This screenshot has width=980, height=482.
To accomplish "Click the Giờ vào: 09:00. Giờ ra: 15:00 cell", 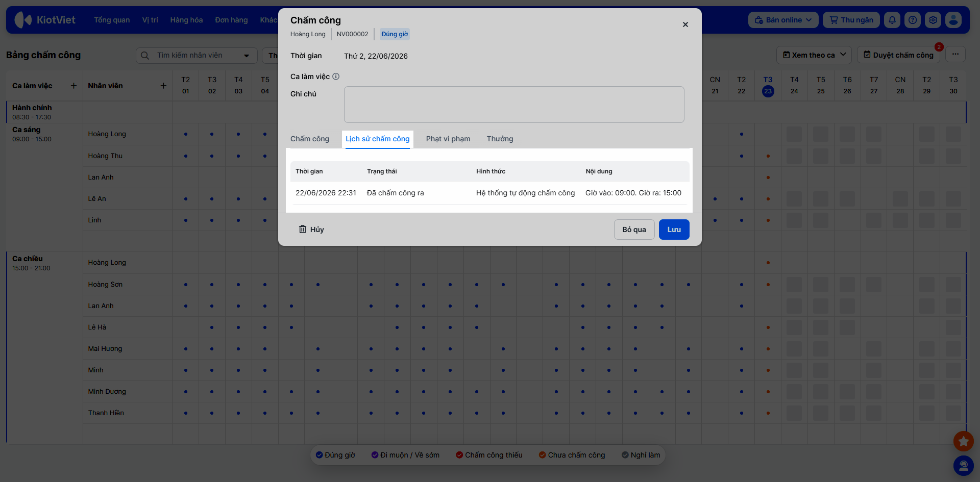I will [x=633, y=193].
